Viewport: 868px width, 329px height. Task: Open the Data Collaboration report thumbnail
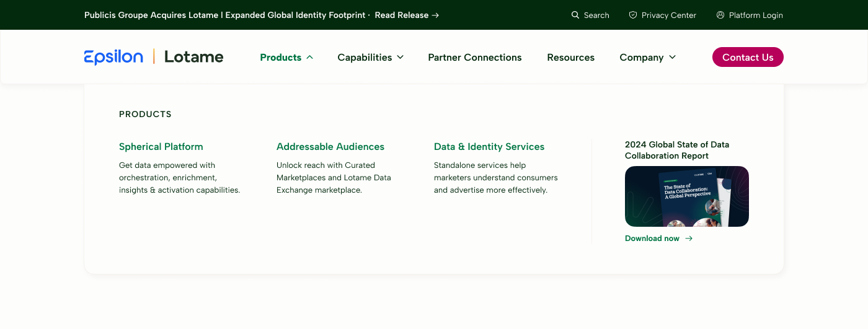coord(687,196)
